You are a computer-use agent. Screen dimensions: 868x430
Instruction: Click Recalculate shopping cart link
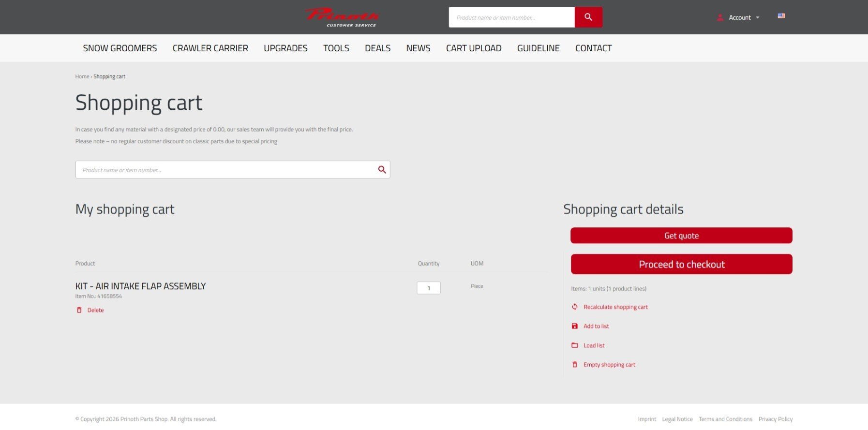tap(615, 307)
